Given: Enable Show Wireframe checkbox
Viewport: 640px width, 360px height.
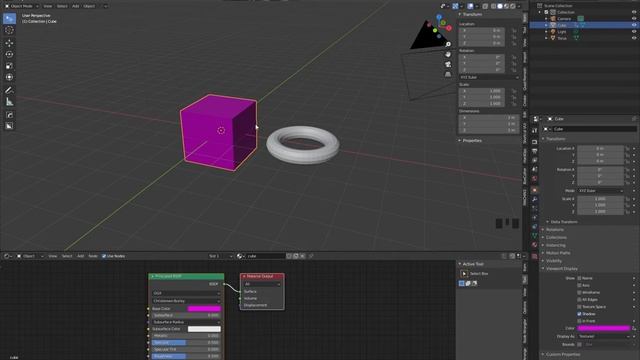Looking at the screenshot, I should pyautogui.click(x=579, y=292).
